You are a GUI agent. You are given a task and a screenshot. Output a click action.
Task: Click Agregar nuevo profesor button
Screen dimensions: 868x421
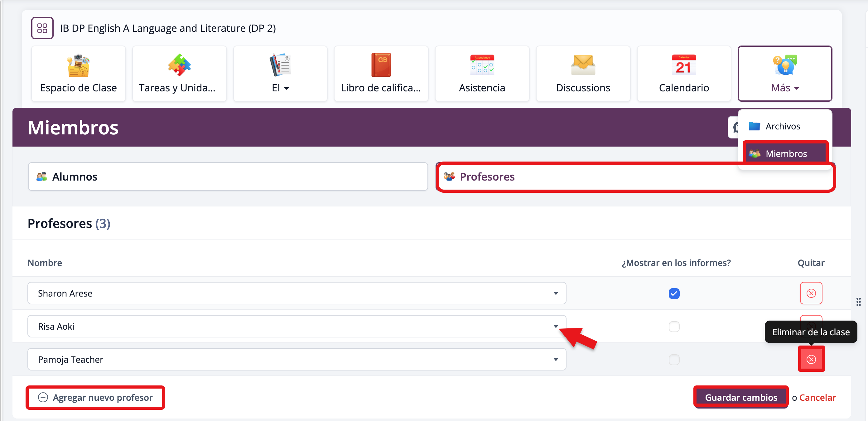point(96,397)
